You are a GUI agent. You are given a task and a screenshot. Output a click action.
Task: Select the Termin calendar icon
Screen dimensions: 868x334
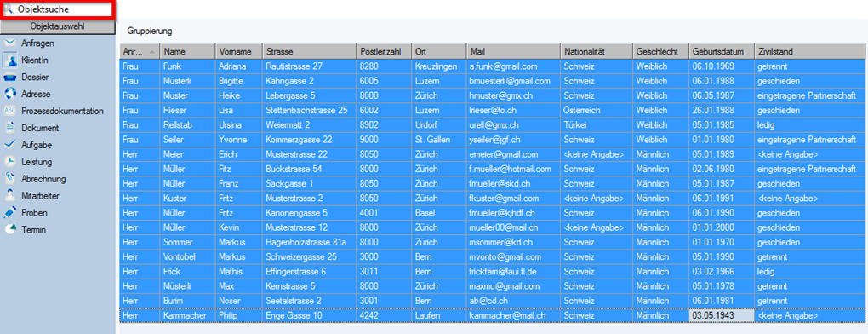(9, 229)
